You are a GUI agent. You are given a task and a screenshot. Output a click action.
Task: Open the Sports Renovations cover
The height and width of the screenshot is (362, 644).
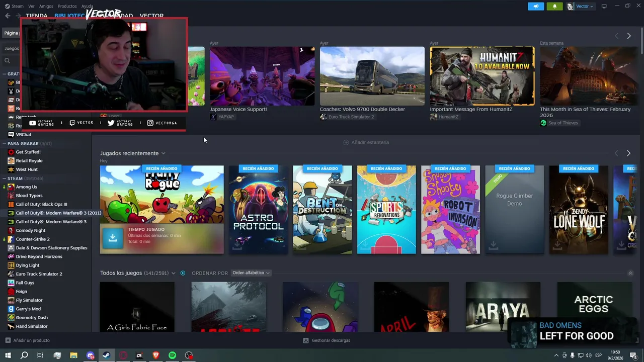click(386, 210)
